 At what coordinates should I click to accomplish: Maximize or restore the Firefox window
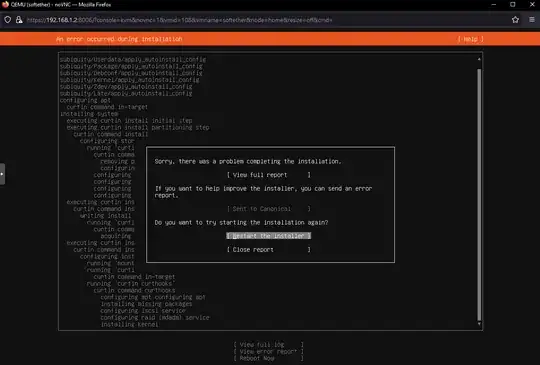[513, 4]
